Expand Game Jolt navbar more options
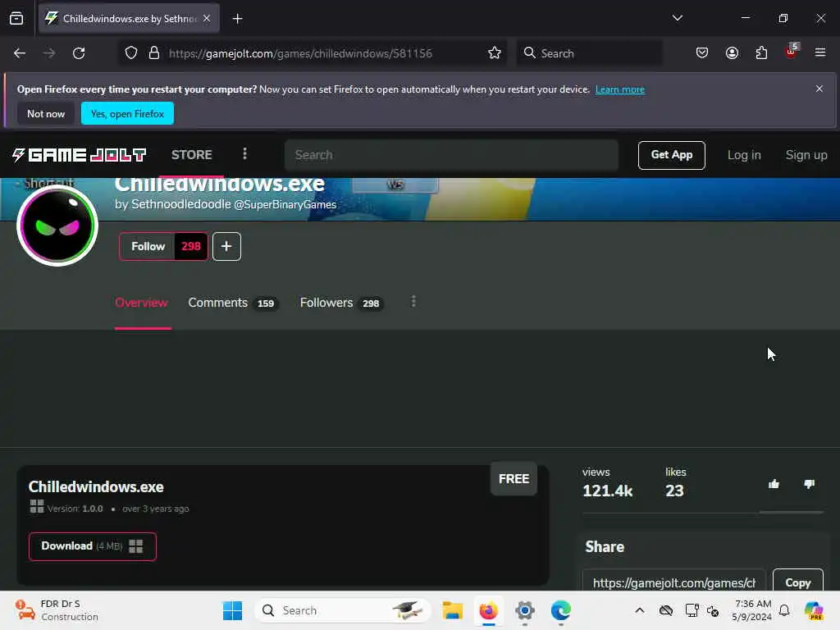This screenshot has height=630, width=840. pos(244,154)
